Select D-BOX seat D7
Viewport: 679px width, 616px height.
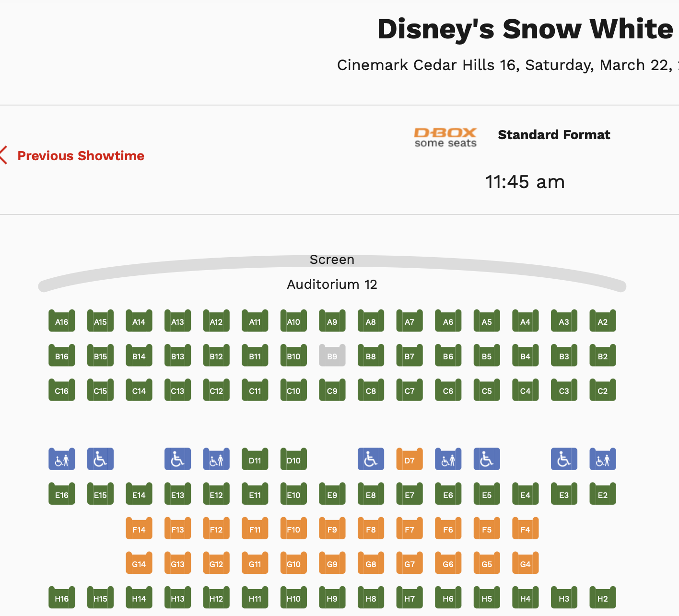410,459
